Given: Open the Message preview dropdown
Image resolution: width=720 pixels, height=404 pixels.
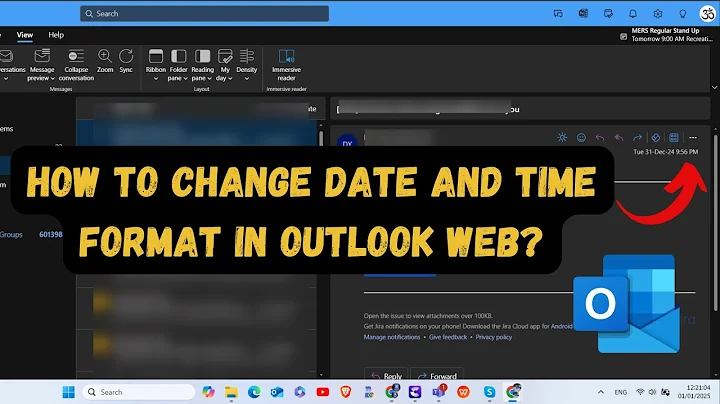Looking at the screenshot, I should (41, 65).
